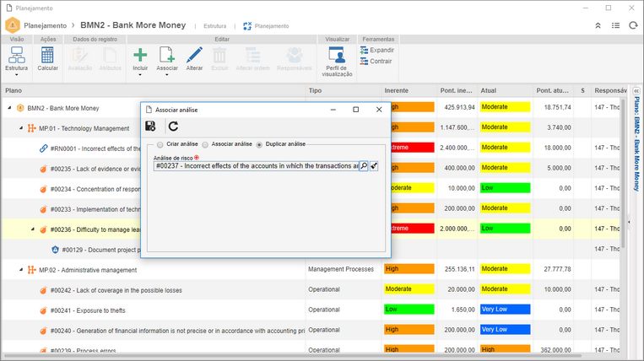Image resolution: width=644 pixels, height=361 pixels.
Task: Click the Pont. atu... column header
Action: [x=552, y=90]
